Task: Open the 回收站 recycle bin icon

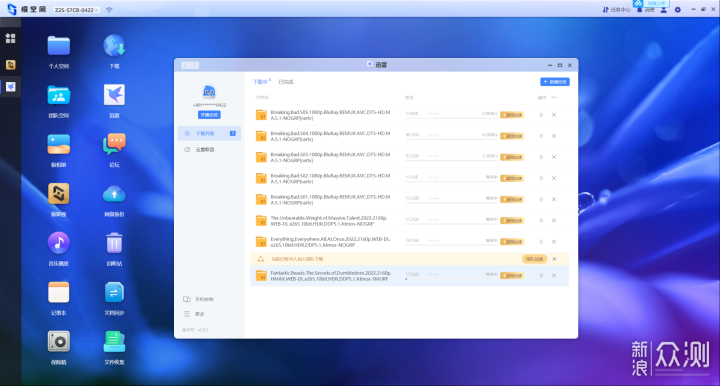Action: pos(114,243)
